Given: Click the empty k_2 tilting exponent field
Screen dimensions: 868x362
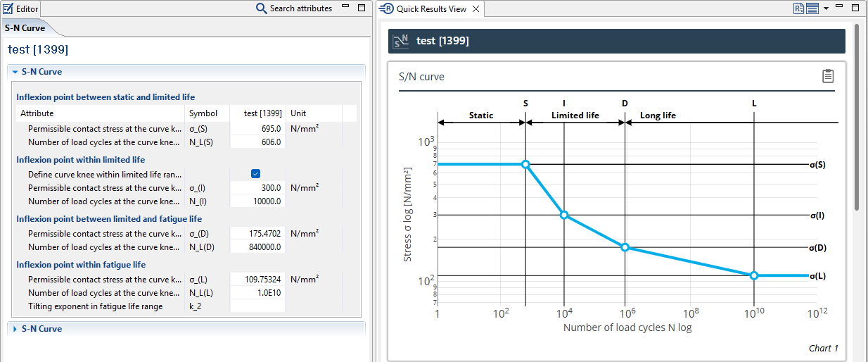Looking at the screenshot, I should [257, 306].
